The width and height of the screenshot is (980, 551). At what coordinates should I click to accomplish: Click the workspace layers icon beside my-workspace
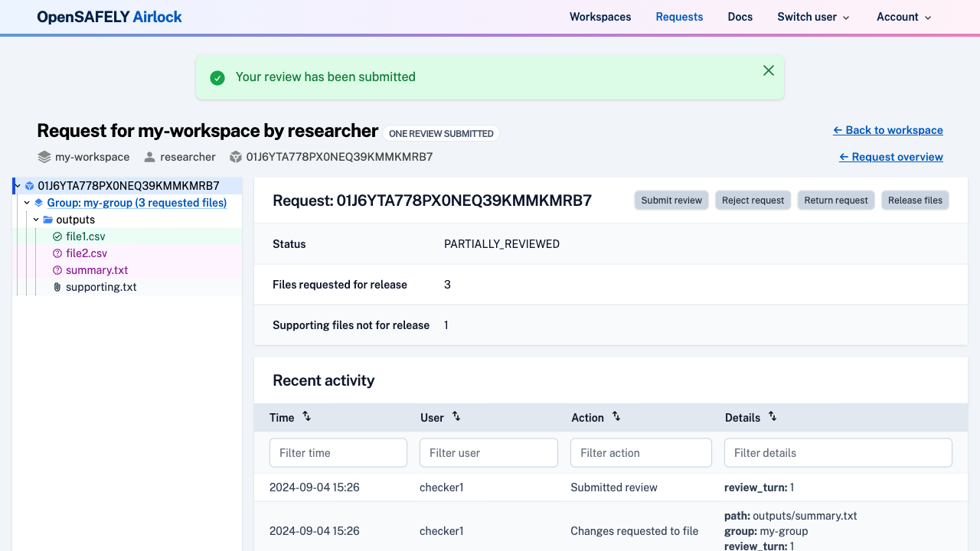pyautogui.click(x=44, y=157)
